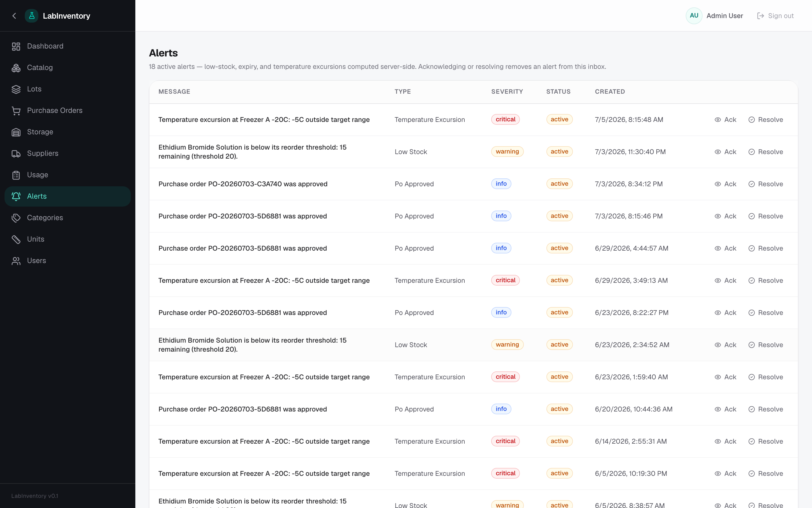This screenshot has height=508, width=812.
Task: Click the TYPE column header
Action: tap(403, 92)
